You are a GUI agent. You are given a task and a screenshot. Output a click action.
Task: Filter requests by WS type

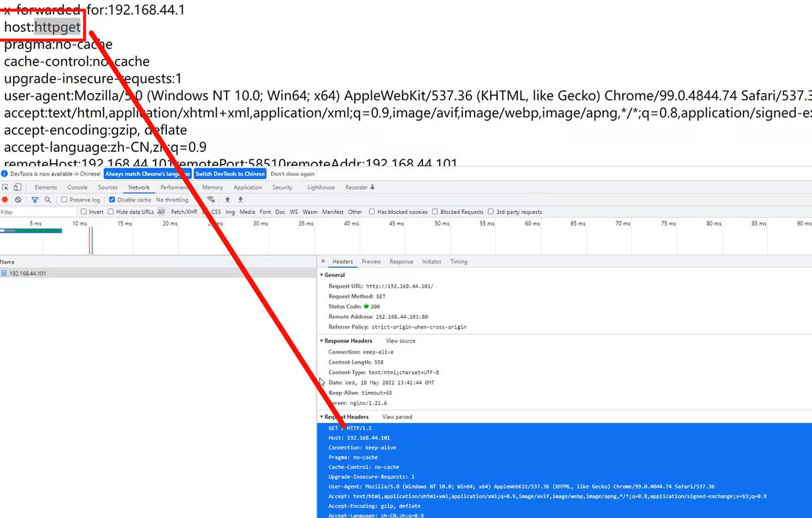click(294, 212)
